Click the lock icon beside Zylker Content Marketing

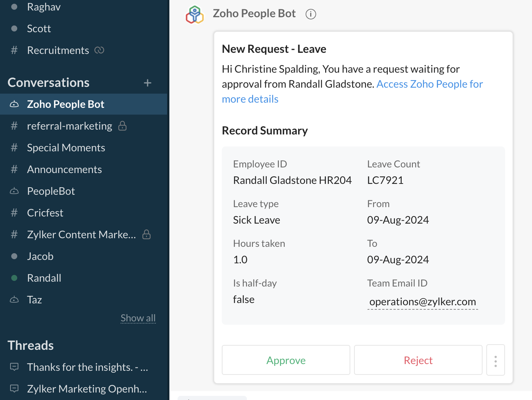pyautogui.click(x=146, y=234)
